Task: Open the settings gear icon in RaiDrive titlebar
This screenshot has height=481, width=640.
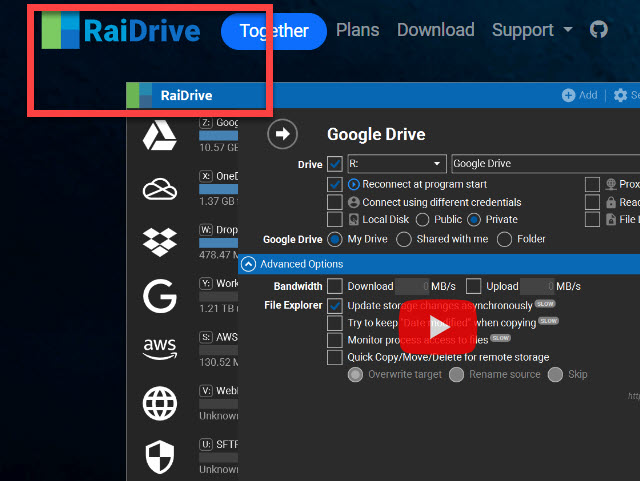Action: tap(620, 95)
